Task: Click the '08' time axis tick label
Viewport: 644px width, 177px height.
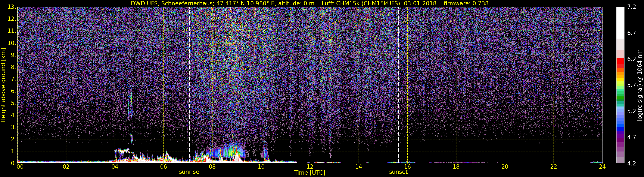Action: click(212, 167)
